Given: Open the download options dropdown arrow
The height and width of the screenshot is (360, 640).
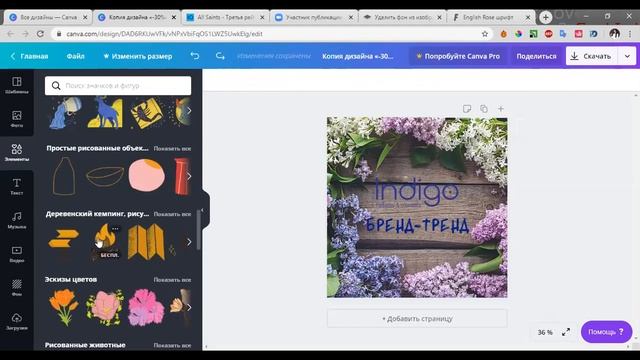Looking at the screenshot, I should (627, 56).
